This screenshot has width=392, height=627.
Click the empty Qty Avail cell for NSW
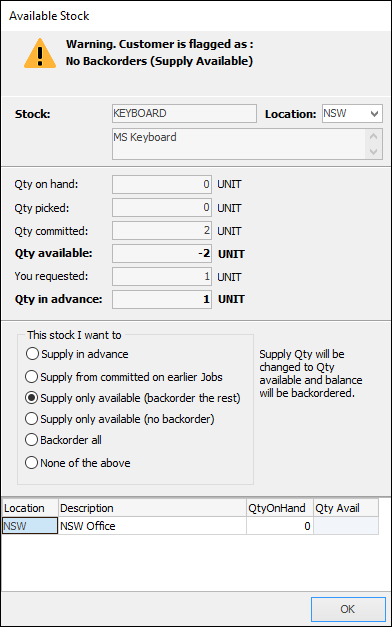(x=346, y=526)
